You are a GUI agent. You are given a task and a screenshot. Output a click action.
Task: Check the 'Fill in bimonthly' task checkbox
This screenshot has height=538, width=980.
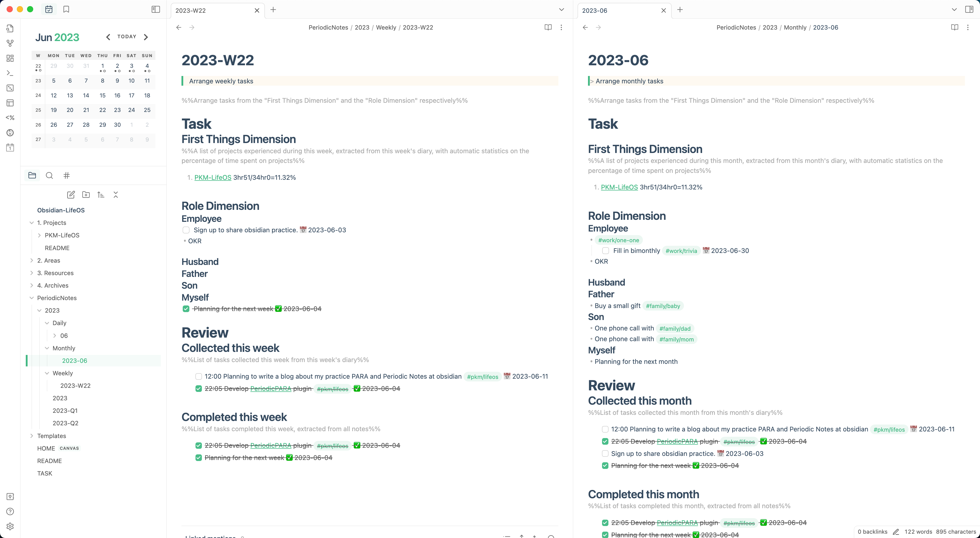click(x=606, y=251)
